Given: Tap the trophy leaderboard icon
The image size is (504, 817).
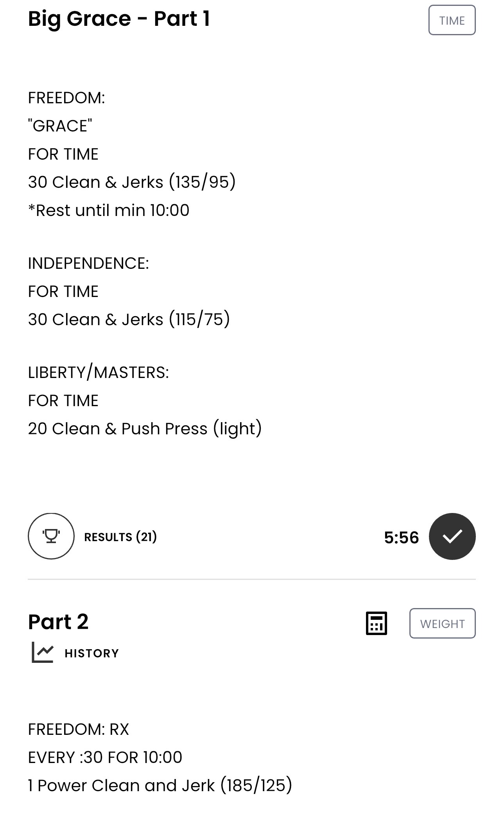Looking at the screenshot, I should [x=51, y=536].
